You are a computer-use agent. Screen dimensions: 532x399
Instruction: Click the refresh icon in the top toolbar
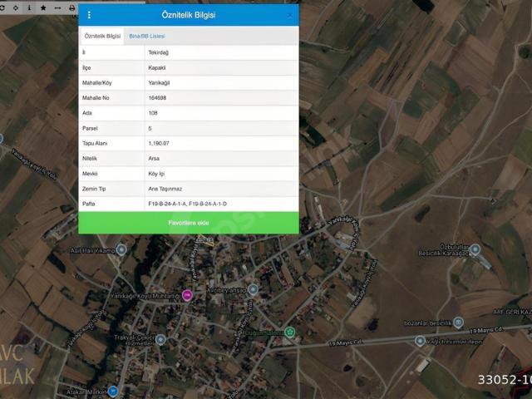[2, 7]
